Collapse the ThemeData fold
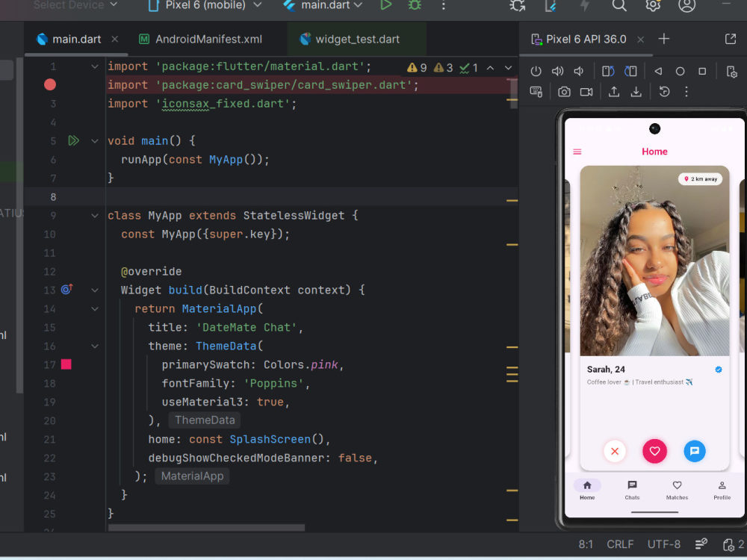This screenshot has height=560, width=747. 94,346
